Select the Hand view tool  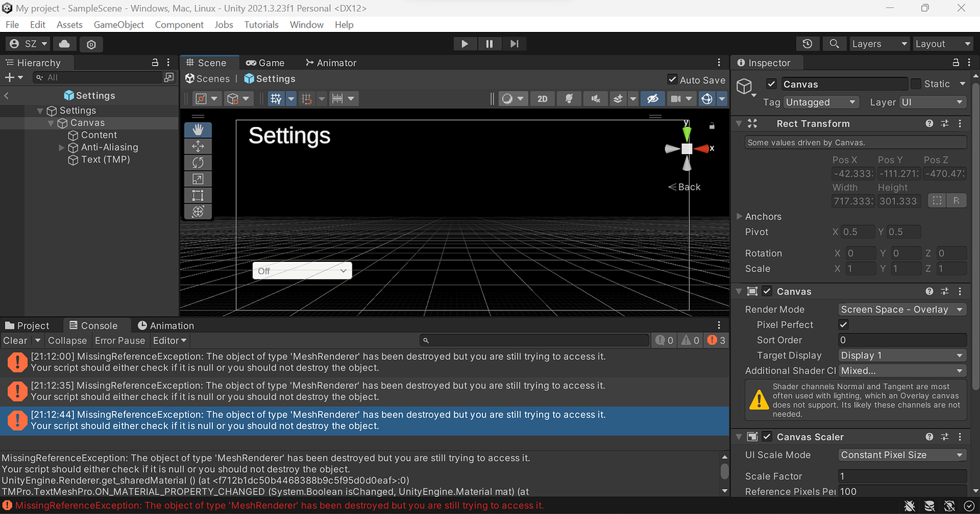(x=198, y=129)
